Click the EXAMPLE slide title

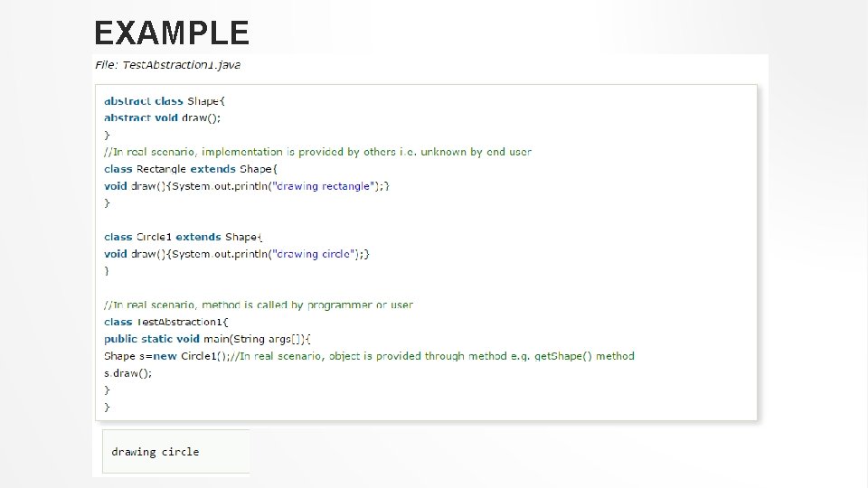[x=171, y=33]
